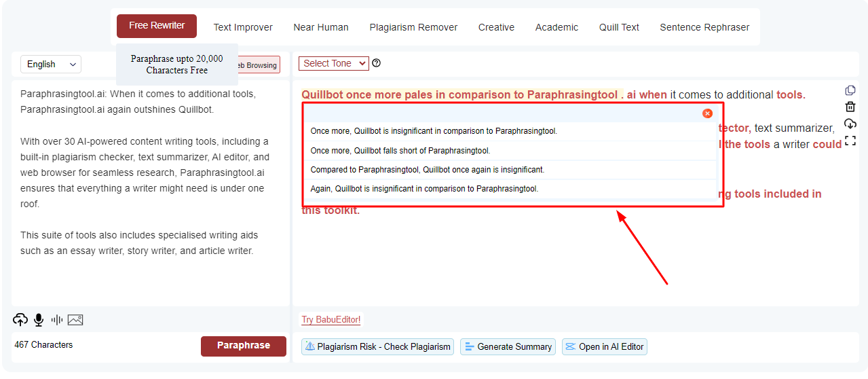The image size is (868, 379).
Task: Copy the paraphrased output text
Action: coord(850,90)
